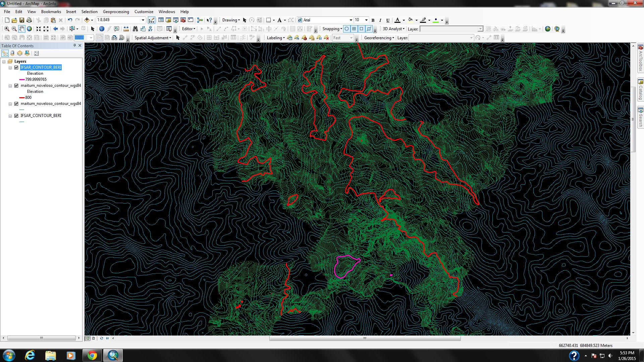Zoom to Full Extent globe
Image resolution: width=644 pixels, height=362 pixels.
[30, 29]
